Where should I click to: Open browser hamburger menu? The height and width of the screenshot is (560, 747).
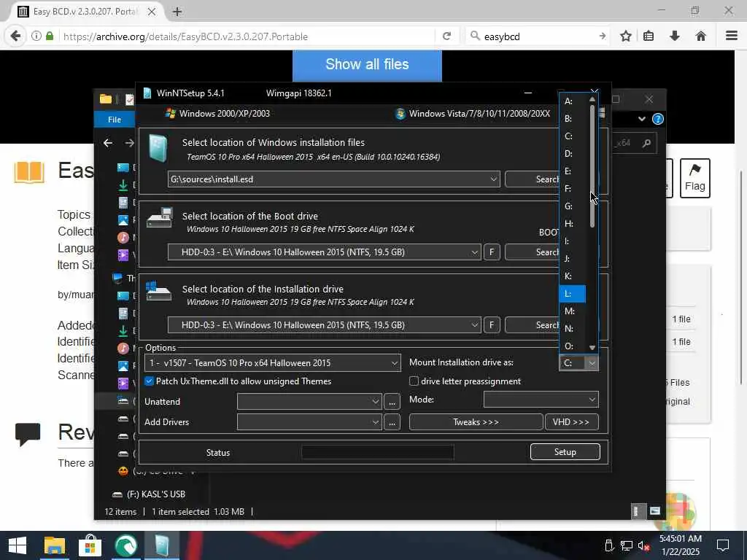732,36
